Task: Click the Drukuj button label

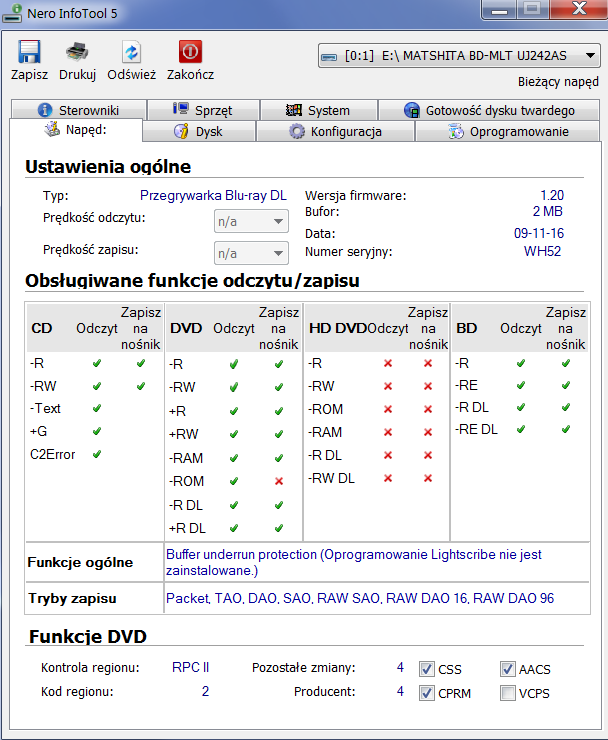Action: click(x=77, y=75)
